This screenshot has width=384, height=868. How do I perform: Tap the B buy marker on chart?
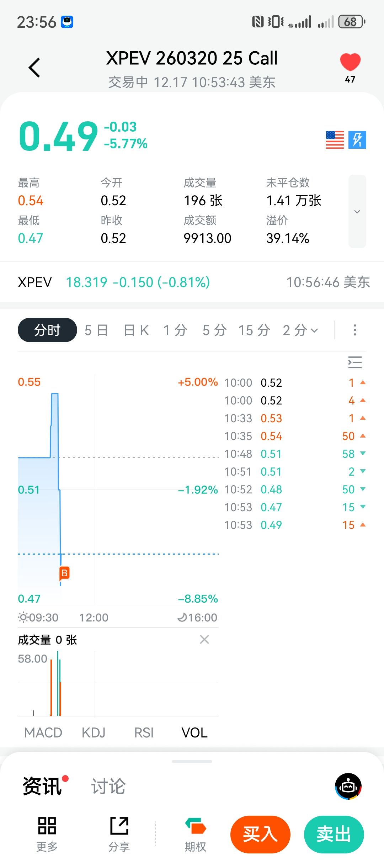tap(64, 573)
